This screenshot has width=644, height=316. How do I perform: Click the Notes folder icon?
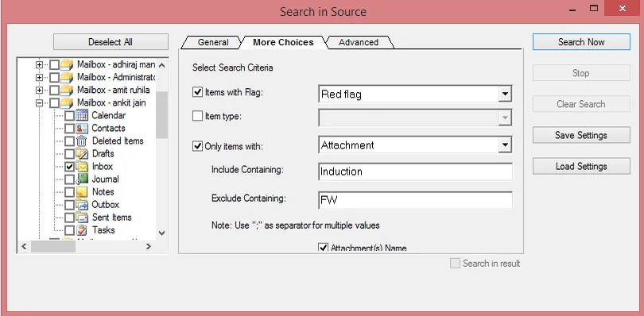pos(82,191)
